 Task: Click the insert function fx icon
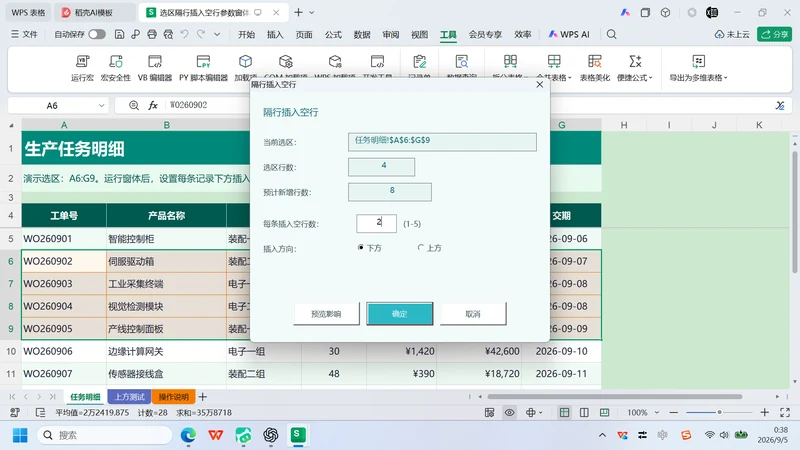click(x=153, y=105)
